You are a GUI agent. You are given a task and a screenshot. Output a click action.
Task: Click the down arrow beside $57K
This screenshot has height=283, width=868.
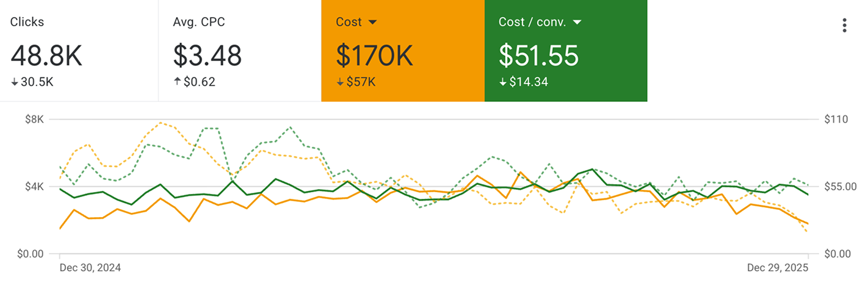coord(340,82)
